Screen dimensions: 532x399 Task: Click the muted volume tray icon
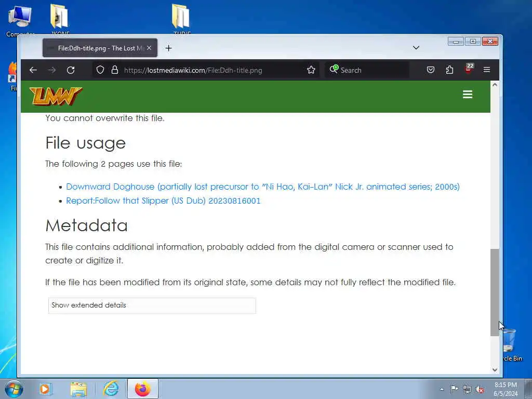pos(480,389)
